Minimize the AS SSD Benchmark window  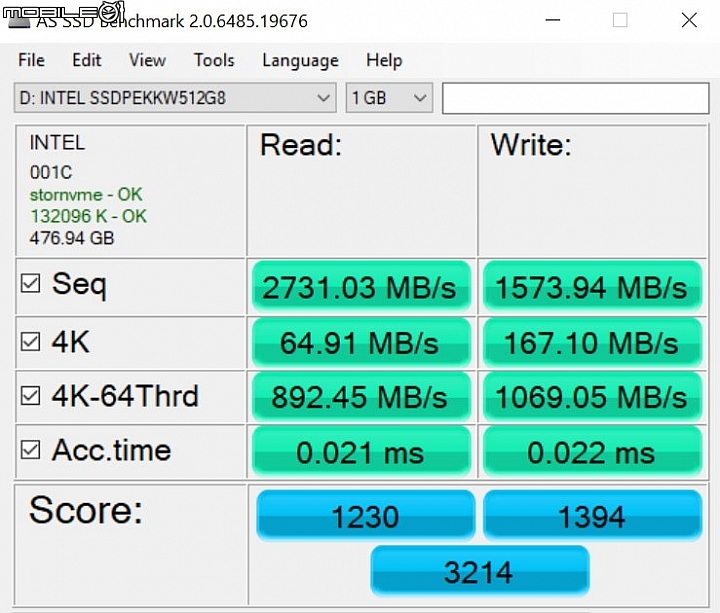[x=552, y=20]
